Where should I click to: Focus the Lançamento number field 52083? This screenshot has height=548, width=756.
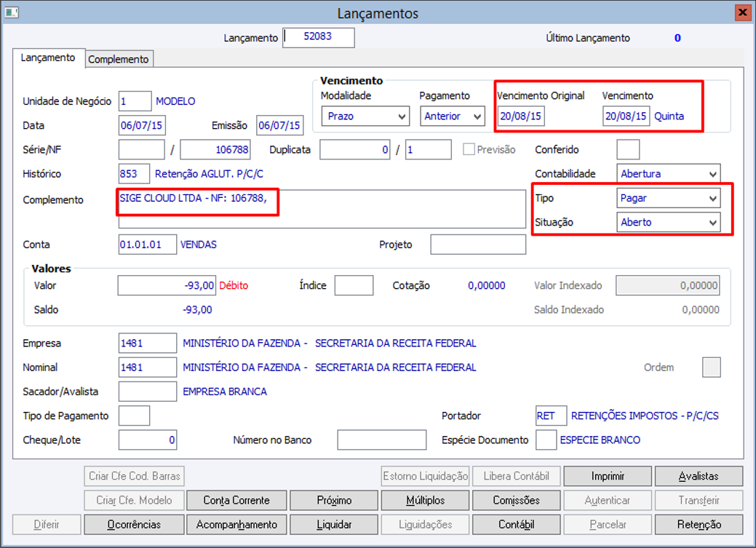(319, 37)
